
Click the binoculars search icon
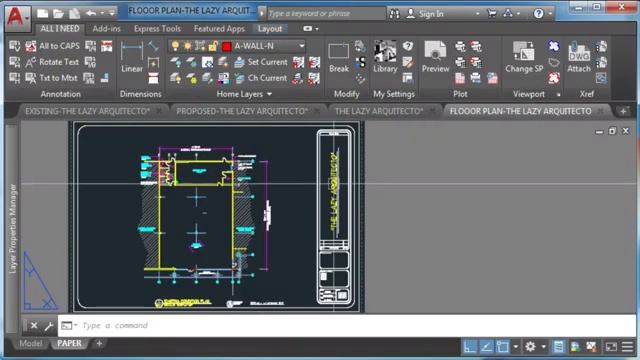click(394, 13)
